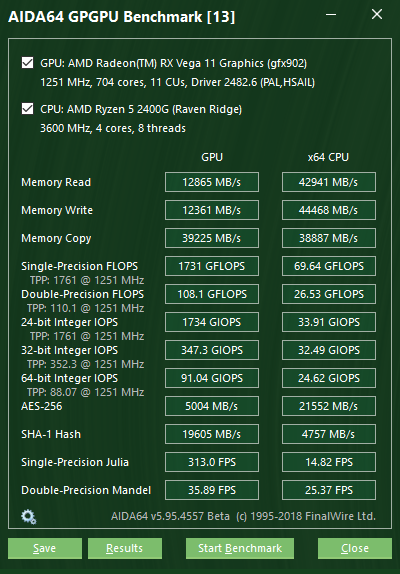Select the CPU Memory Write result 44468 MB/s
Image resolution: width=400 pixels, height=574 pixels.
pyautogui.click(x=329, y=210)
